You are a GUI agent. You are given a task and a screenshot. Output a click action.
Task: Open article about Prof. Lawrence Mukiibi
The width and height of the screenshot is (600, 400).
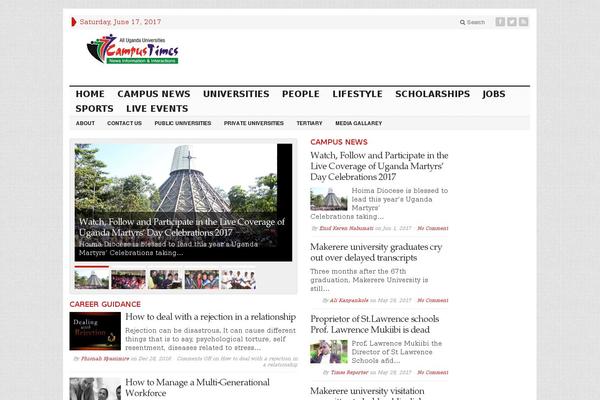click(x=375, y=324)
